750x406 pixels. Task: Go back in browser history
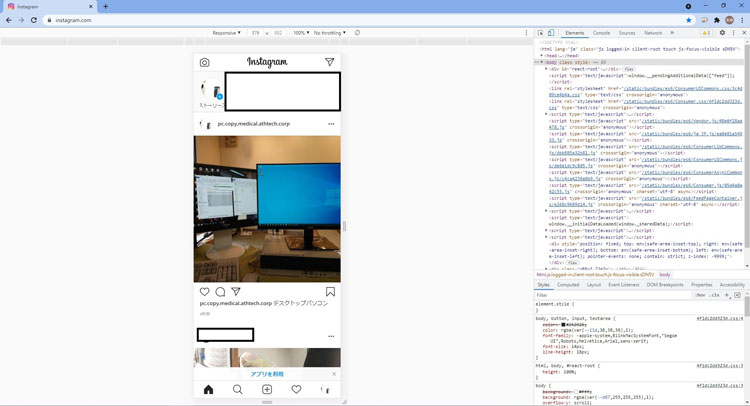9,20
